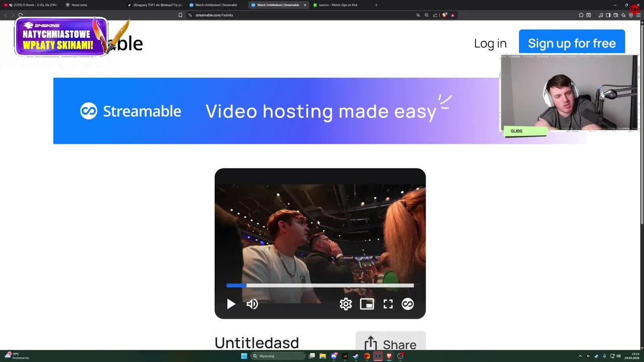Open the video player settings gear
The height and width of the screenshot is (362, 644).
coord(346,304)
